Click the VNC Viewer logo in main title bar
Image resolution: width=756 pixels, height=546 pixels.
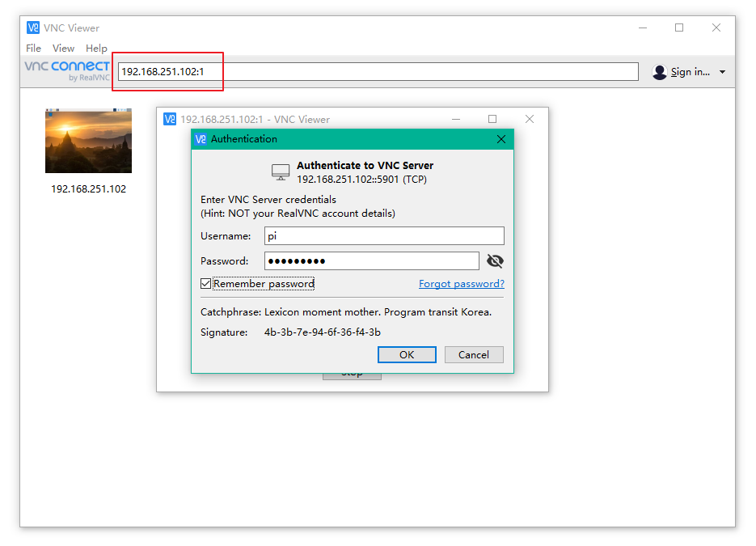pos(33,28)
